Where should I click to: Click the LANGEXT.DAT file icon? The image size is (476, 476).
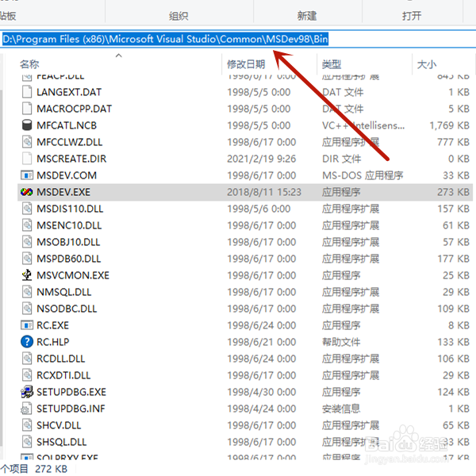pyautogui.click(x=27, y=92)
